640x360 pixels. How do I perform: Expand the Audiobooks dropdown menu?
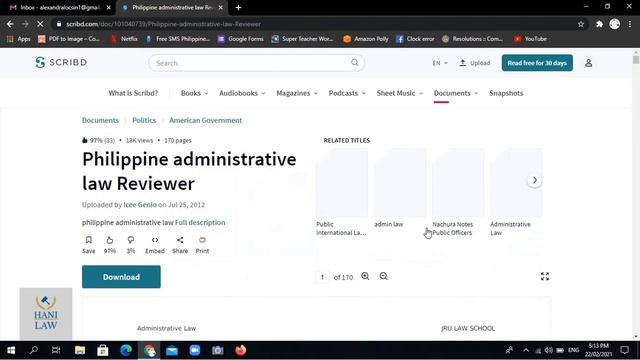click(242, 93)
